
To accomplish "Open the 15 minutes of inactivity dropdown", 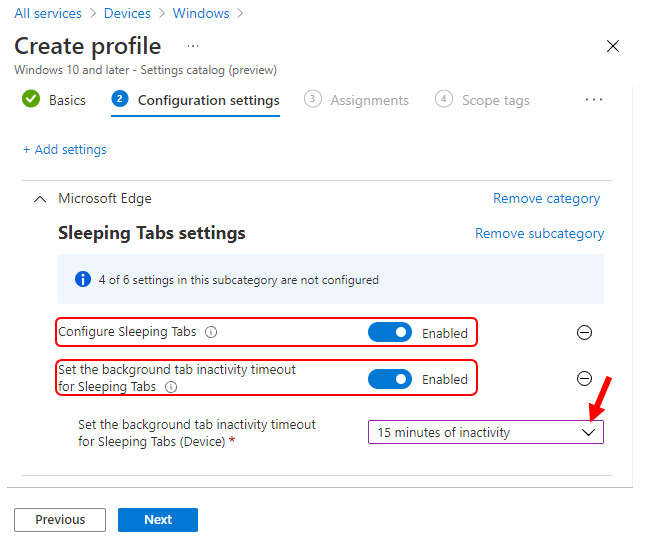I will tap(486, 432).
